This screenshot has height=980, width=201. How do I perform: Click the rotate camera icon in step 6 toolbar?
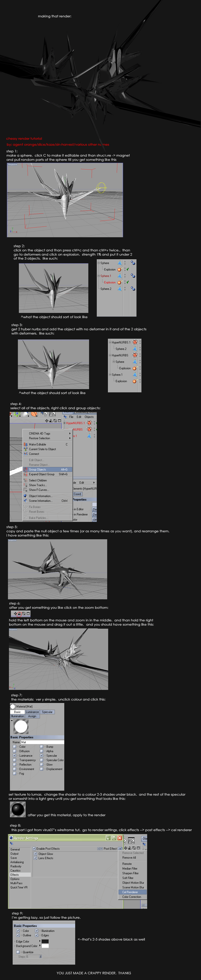tap(24, 614)
